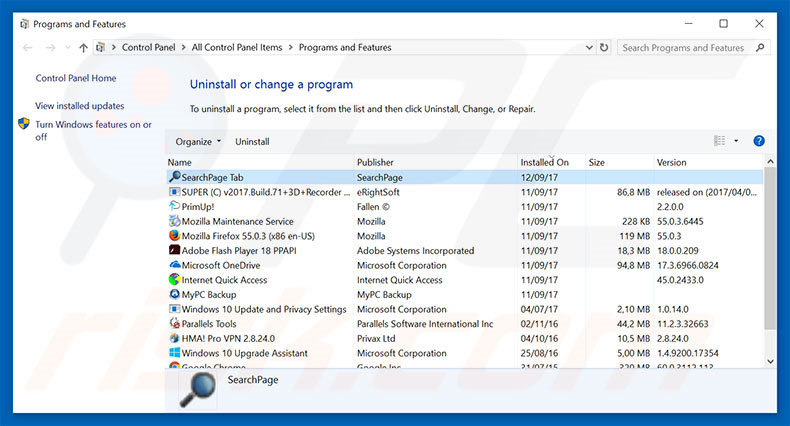Click the Uninstall button

coord(252,142)
